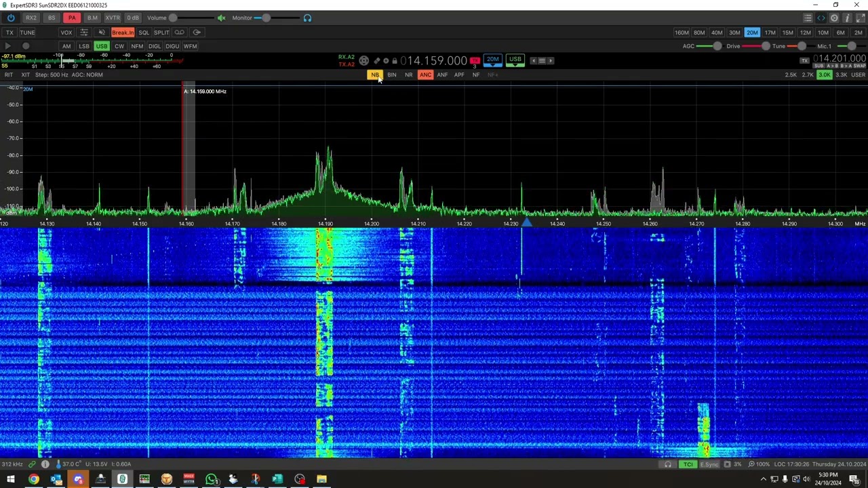Open the voice recorder tape icon
The image size is (868, 488).
click(x=179, y=33)
